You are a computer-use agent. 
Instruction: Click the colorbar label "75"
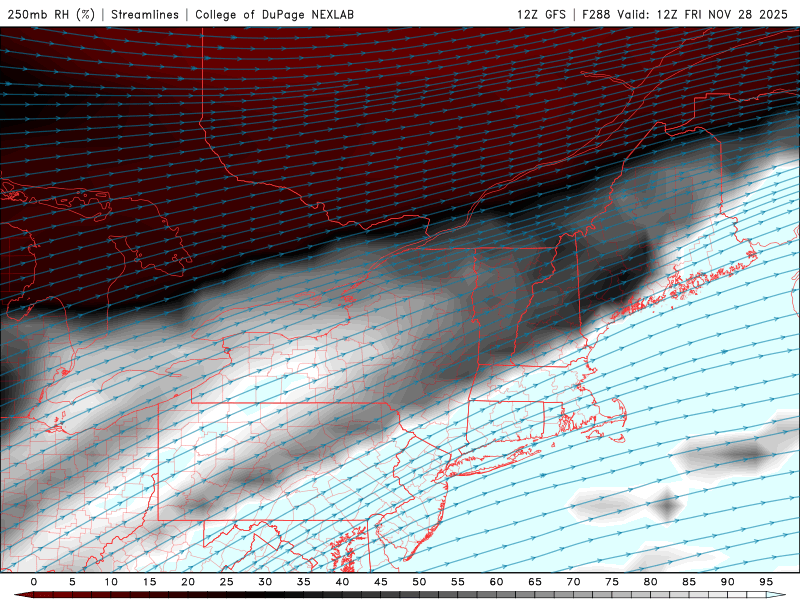click(x=612, y=582)
